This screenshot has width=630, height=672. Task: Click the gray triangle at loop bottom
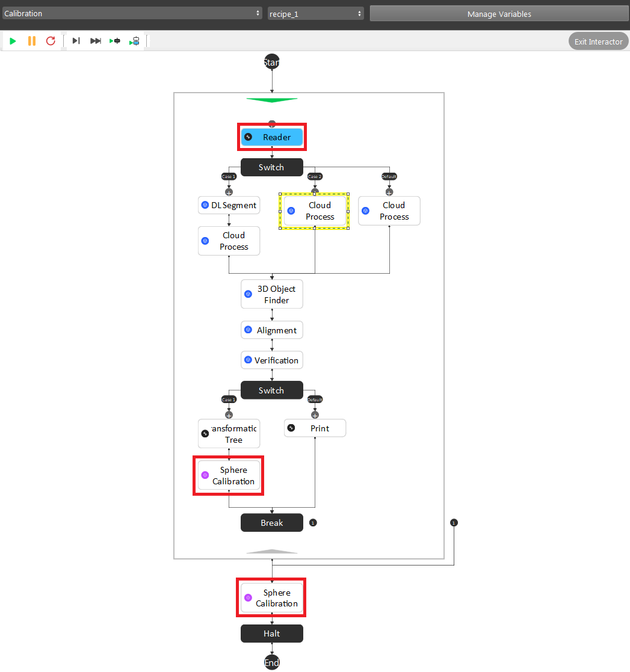(x=272, y=552)
